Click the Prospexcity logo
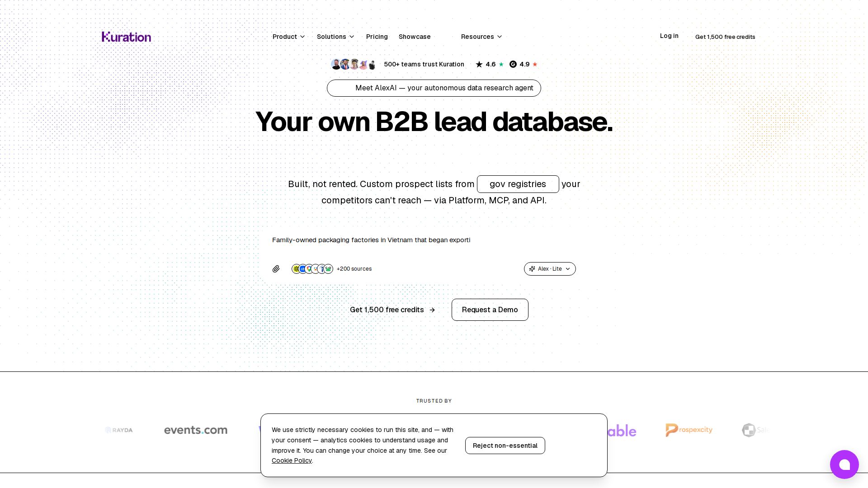 (x=689, y=430)
